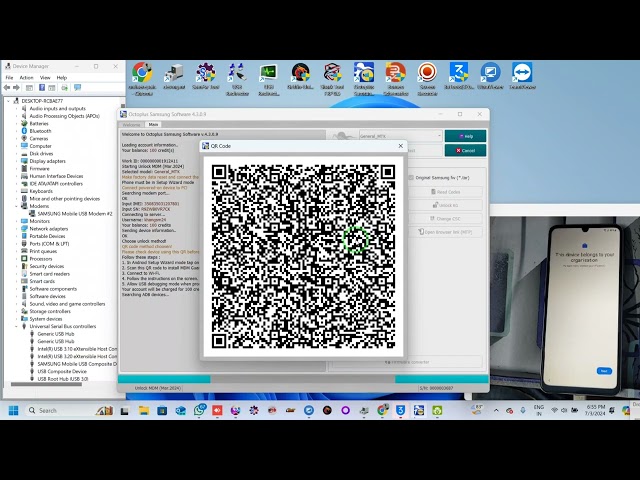Click Unlock MDM (Mar.2024) status text
Screen dimensions: 640x480
158,388
